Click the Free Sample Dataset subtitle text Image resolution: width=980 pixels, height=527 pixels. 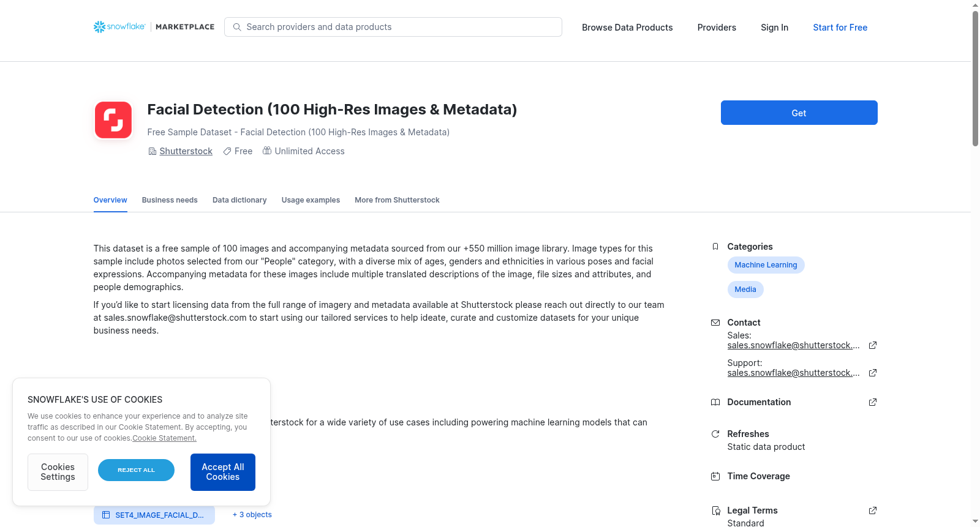pyautogui.click(x=298, y=132)
